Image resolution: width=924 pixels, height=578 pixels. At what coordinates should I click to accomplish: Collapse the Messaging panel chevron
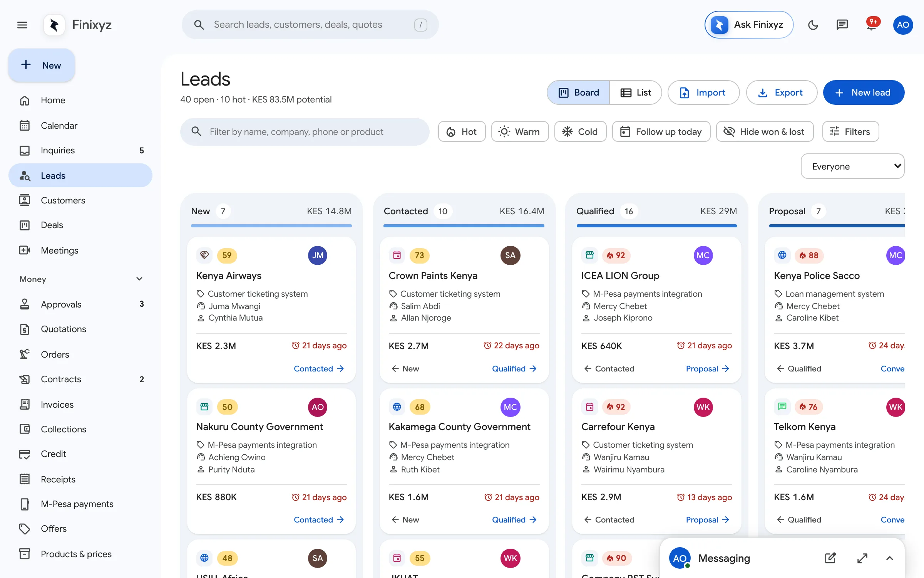889,558
